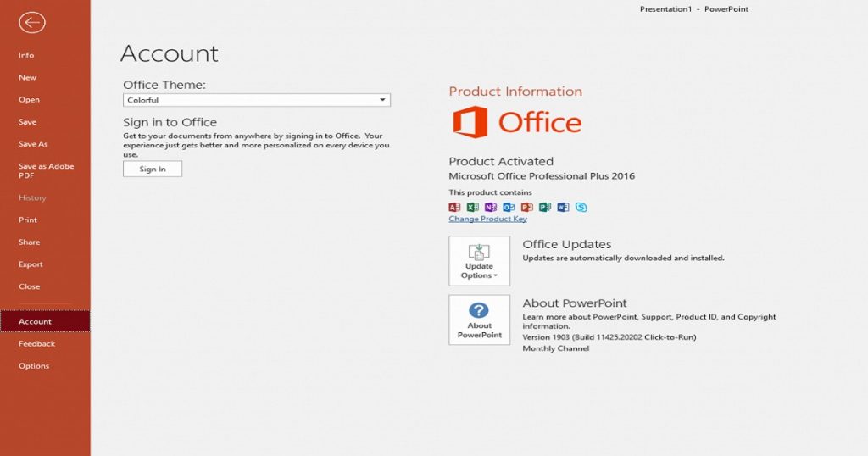Click the Skype for Business icon

click(x=581, y=207)
